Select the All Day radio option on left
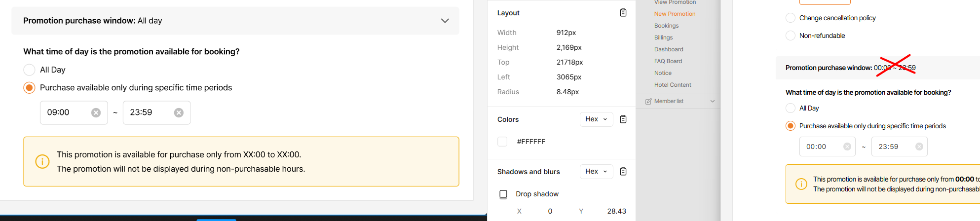 pos(30,70)
